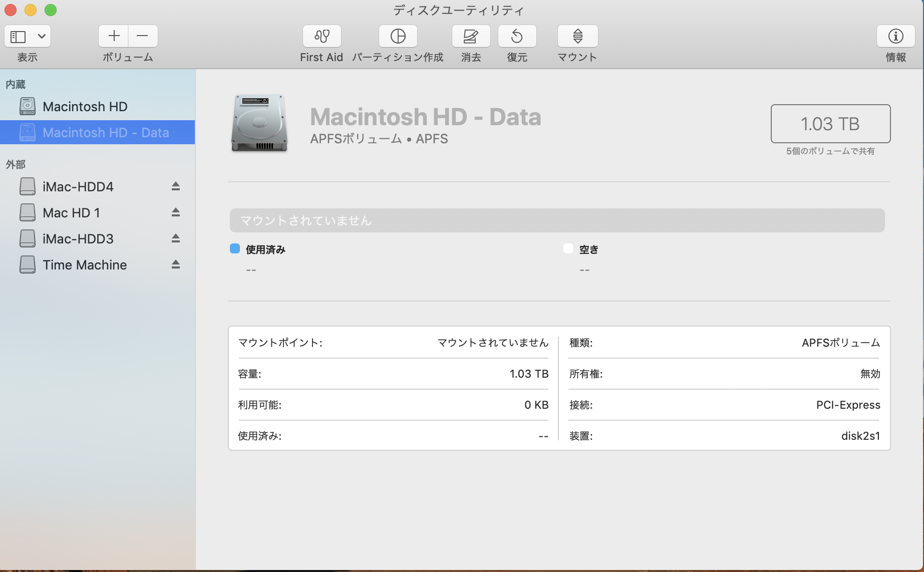Select Macintosh HD in the sidebar
The image size is (924, 572).
pos(85,107)
